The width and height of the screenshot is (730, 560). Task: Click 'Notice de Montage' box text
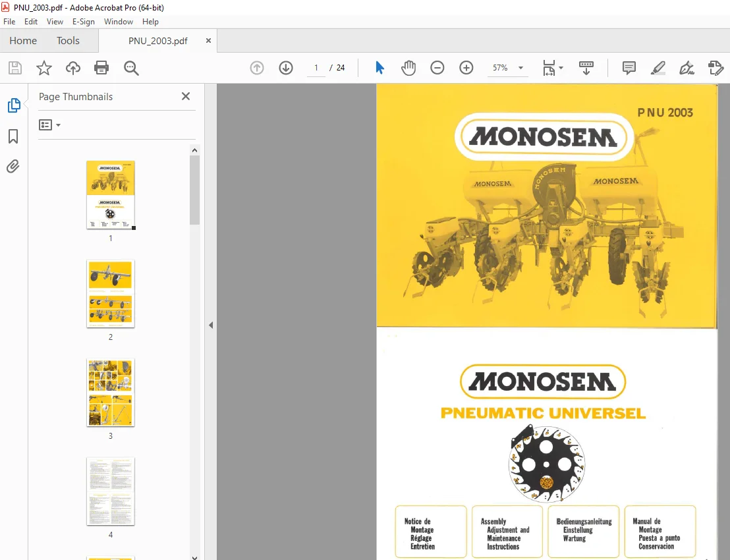click(420, 526)
